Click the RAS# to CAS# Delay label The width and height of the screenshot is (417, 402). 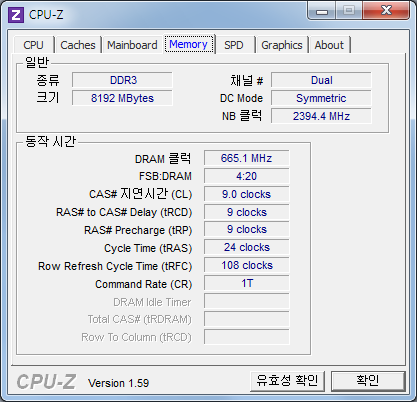point(124,212)
